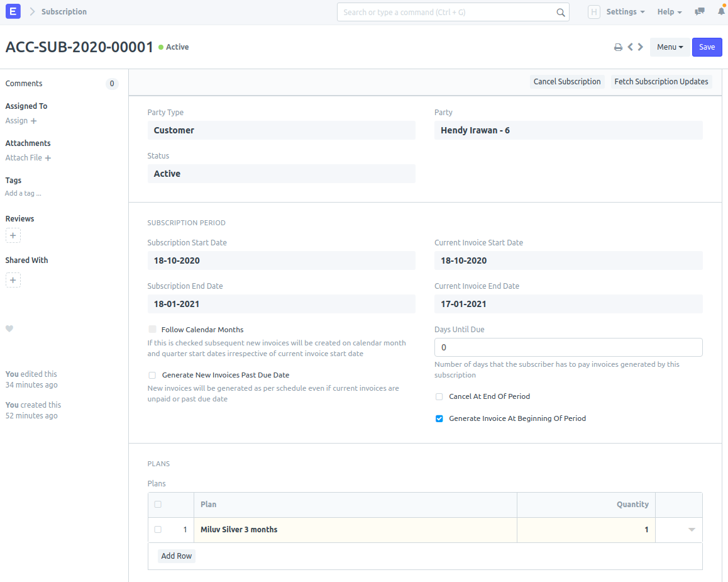Image resolution: width=728 pixels, height=582 pixels.
Task: Click the Party Type value Customer
Action: (282, 130)
